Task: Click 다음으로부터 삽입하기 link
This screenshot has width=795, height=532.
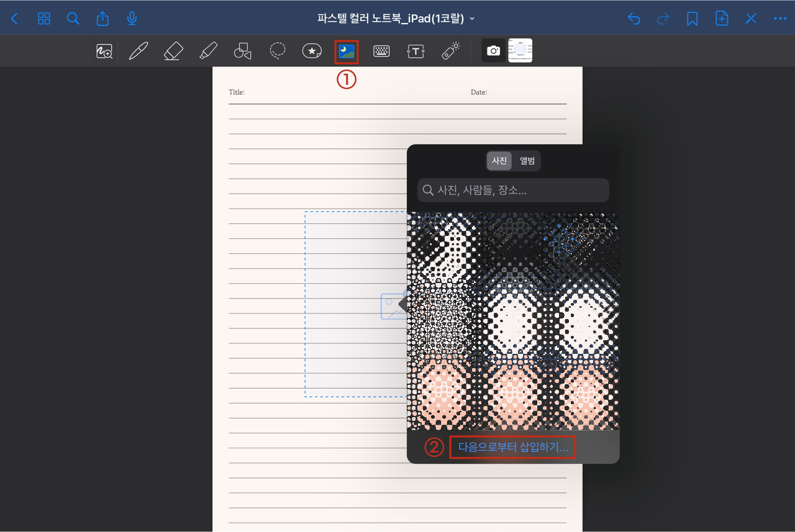Action: 513,447
